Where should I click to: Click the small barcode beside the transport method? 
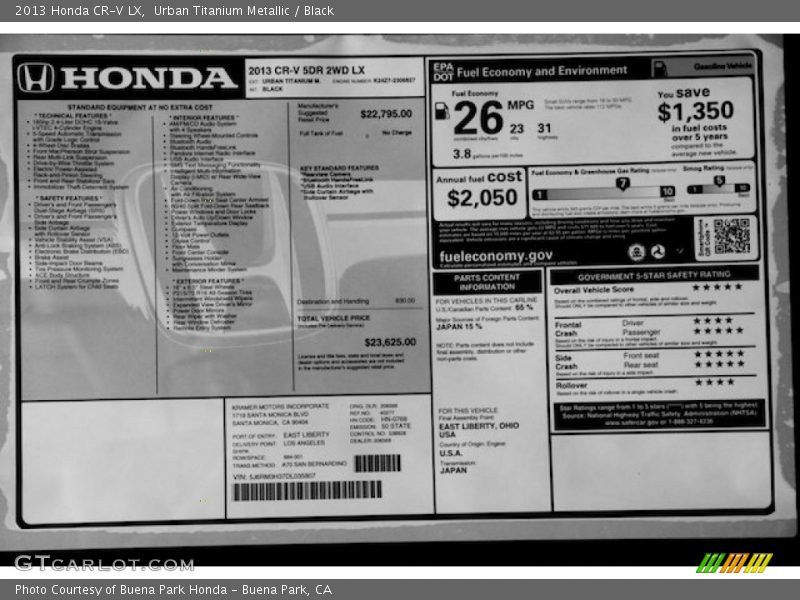point(378,463)
